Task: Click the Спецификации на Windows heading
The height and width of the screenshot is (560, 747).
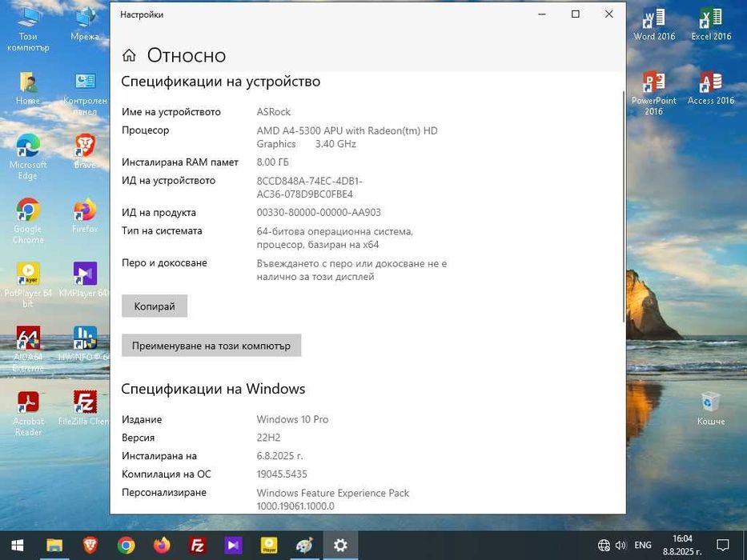Action: point(213,389)
